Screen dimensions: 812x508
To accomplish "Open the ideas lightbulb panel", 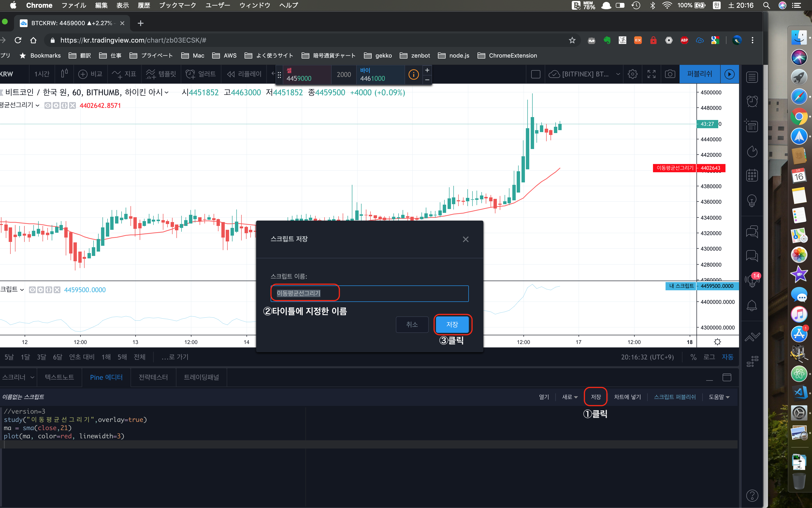I will tap(752, 201).
